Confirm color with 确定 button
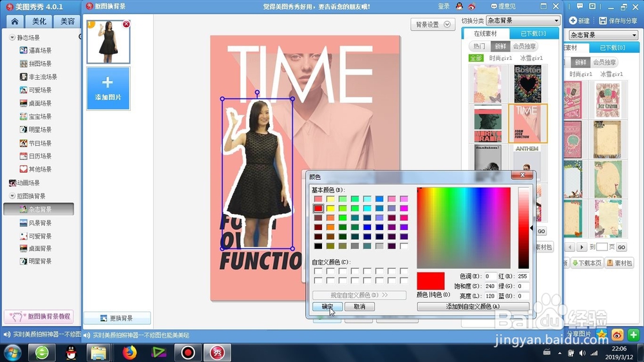This screenshot has width=644, height=362. tap(327, 307)
